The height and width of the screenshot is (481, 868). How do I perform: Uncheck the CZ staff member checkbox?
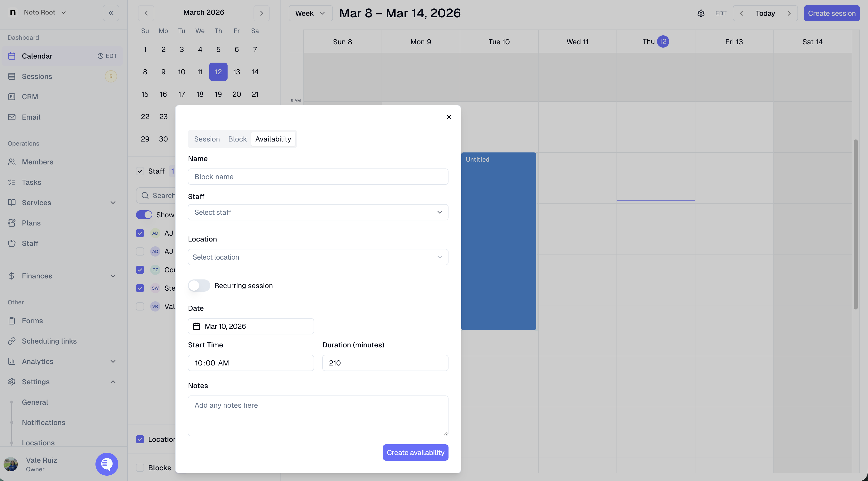pyautogui.click(x=140, y=270)
